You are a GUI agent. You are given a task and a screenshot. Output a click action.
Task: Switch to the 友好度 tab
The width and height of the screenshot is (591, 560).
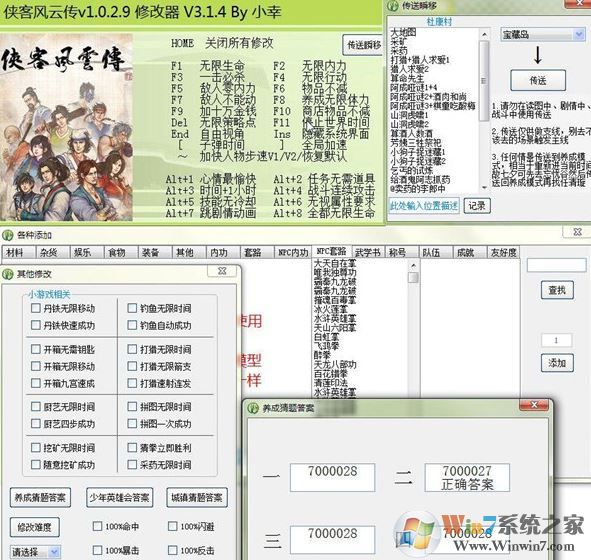coord(504,252)
